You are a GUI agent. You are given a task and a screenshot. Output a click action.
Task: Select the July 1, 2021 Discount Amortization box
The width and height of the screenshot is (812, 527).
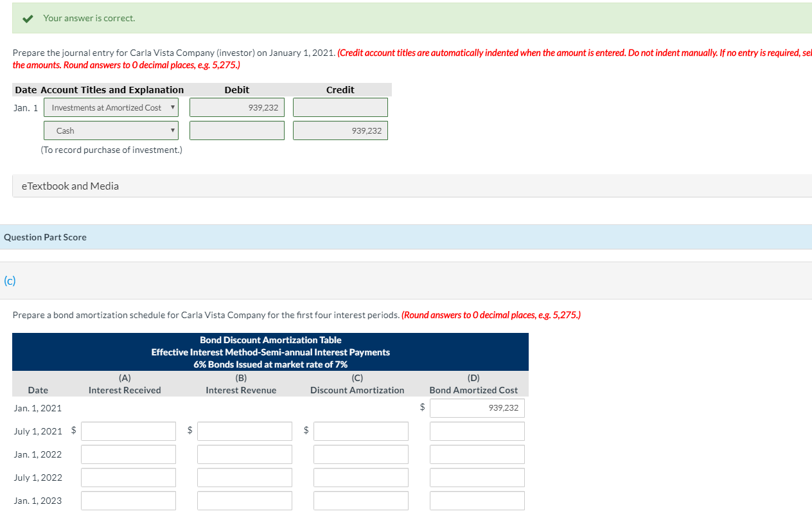(360, 431)
